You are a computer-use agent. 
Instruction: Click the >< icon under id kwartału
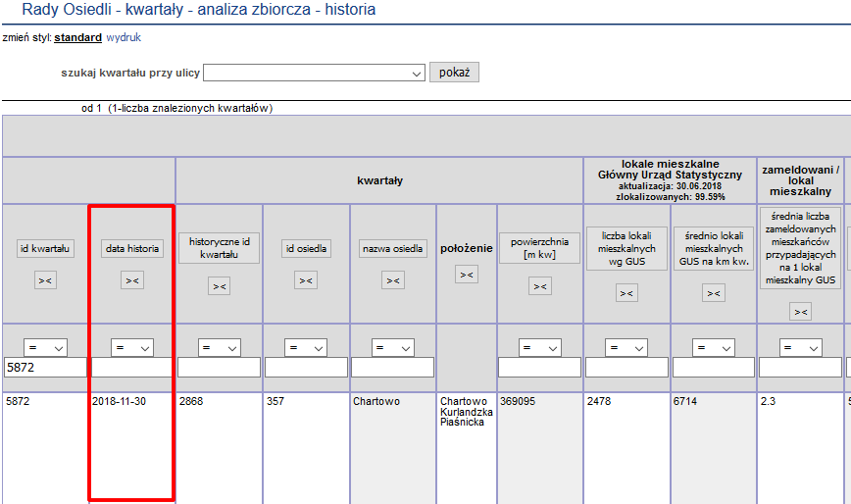pos(45,280)
